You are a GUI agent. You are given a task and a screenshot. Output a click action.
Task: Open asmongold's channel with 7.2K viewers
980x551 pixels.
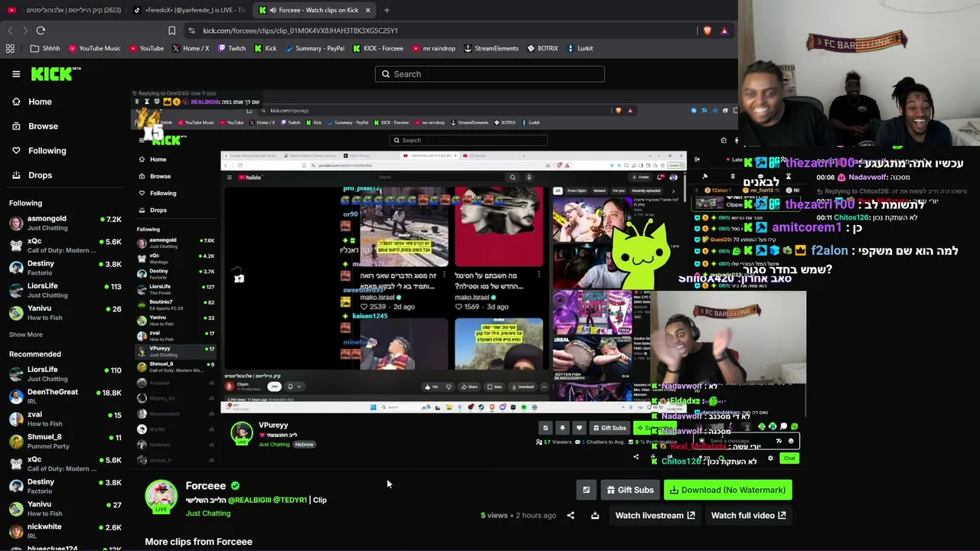[65, 223]
